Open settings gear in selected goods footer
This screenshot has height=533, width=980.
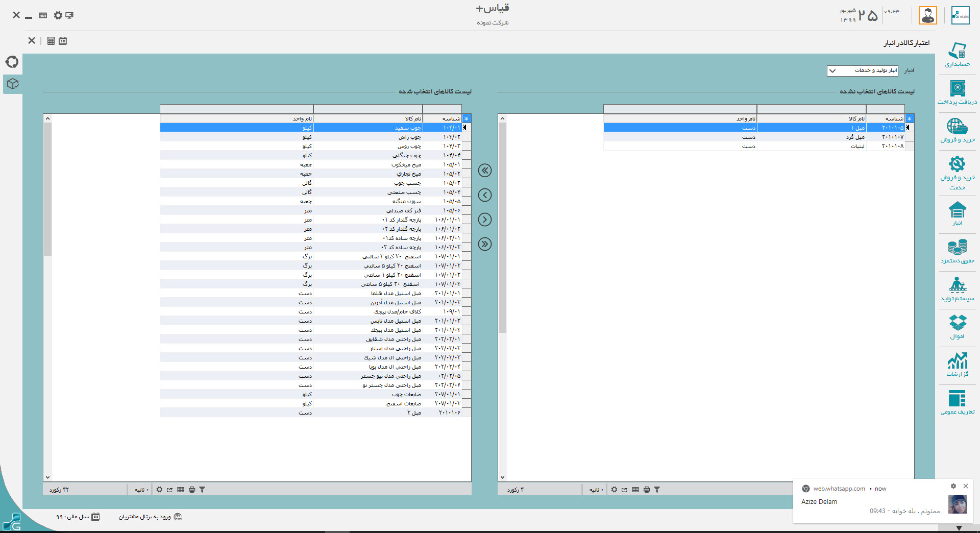(x=159, y=490)
